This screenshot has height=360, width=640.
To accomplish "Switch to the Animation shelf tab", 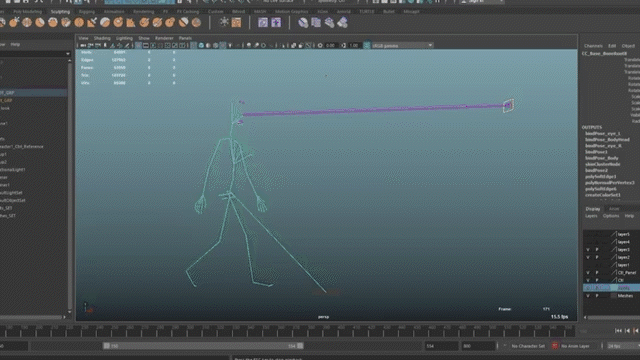I will [114, 11].
